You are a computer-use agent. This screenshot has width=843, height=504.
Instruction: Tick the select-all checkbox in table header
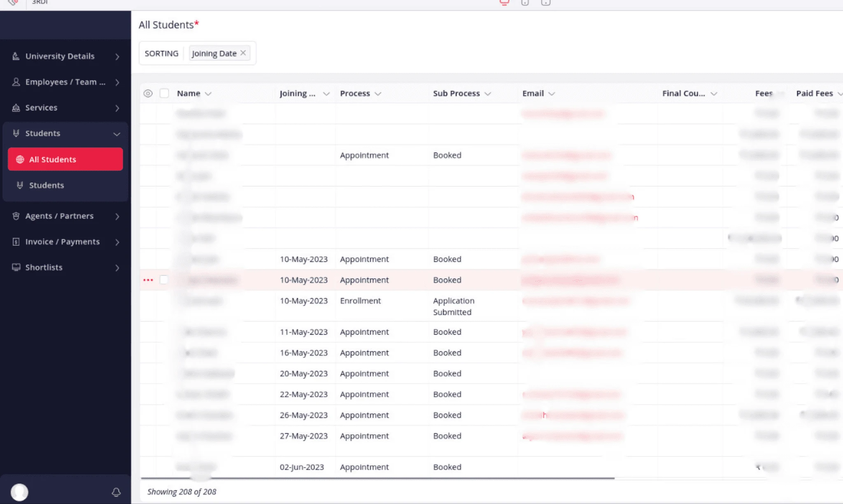[164, 93]
